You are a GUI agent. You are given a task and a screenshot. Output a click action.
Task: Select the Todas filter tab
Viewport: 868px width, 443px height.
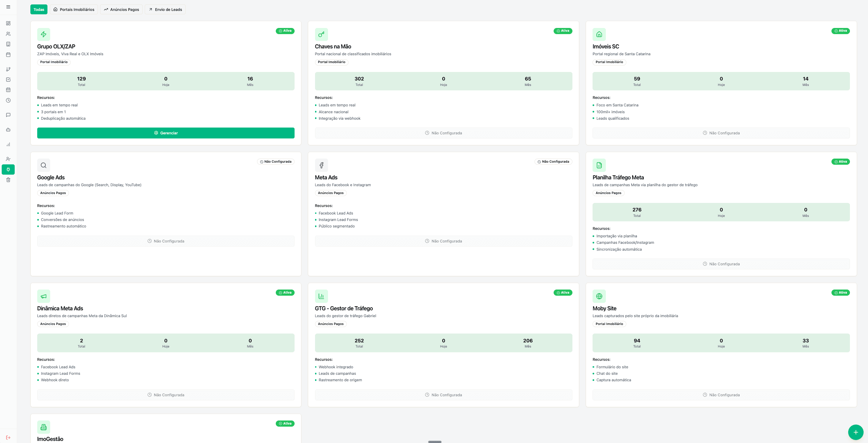coord(39,10)
